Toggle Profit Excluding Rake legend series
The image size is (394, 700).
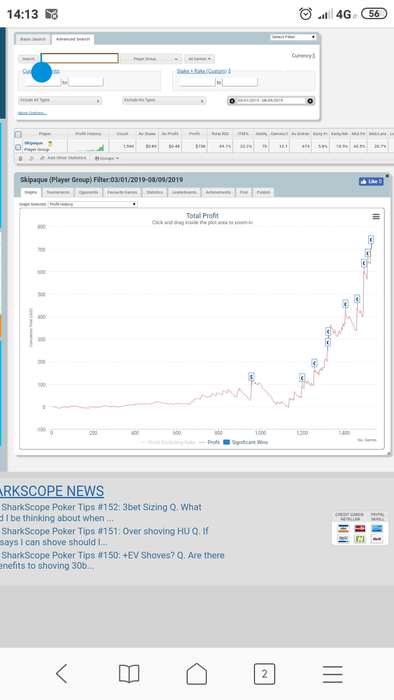(167, 442)
